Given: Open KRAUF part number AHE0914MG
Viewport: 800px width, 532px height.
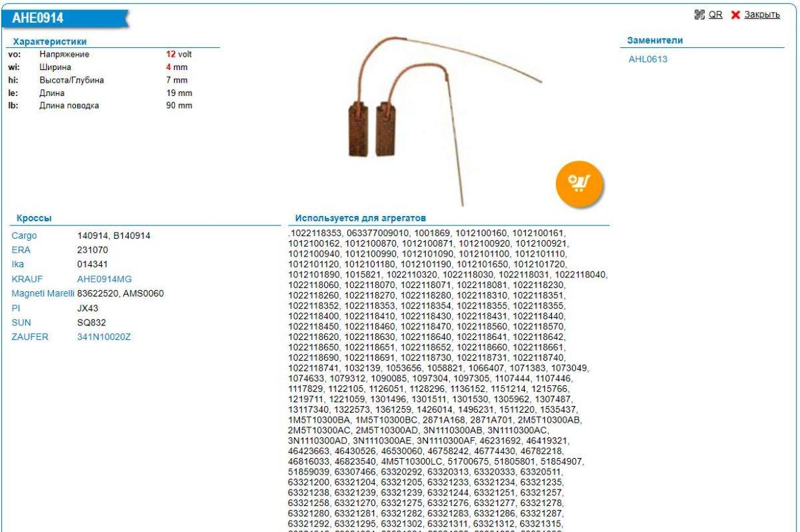Looking at the screenshot, I should (104, 279).
